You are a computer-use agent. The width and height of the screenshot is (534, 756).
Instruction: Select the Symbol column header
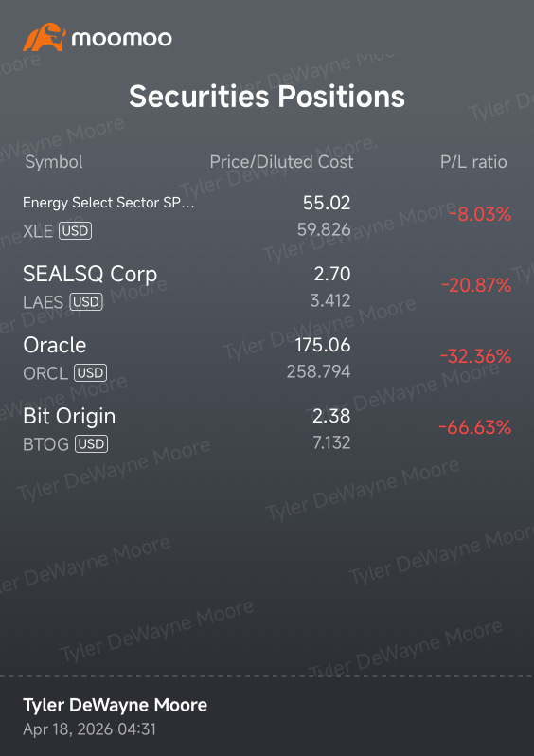click(54, 163)
